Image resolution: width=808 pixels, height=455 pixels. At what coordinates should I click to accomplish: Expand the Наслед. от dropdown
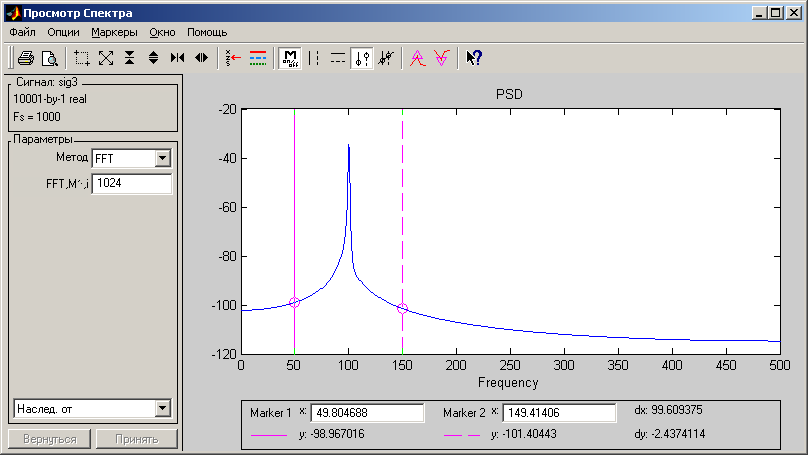162,409
